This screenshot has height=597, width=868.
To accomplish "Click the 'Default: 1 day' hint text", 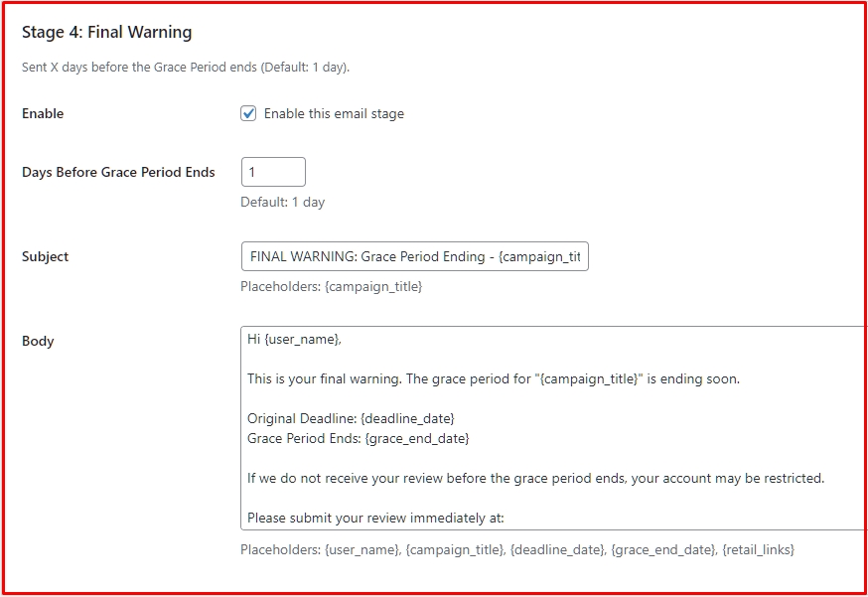I will point(282,202).
